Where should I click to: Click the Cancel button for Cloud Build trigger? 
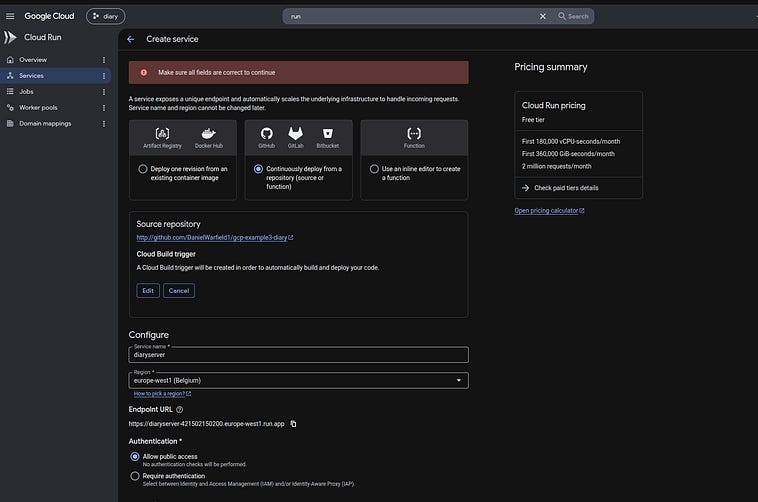click(x=179, y=291)
